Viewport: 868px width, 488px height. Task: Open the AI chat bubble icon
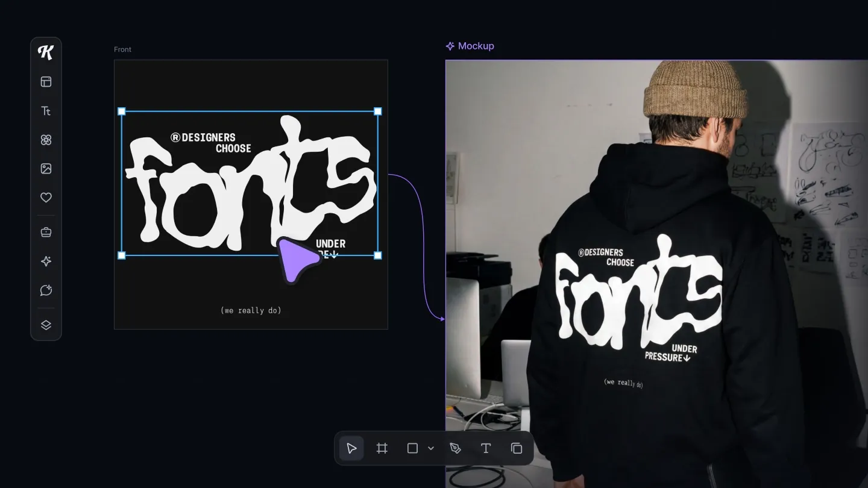click(46, 290)
